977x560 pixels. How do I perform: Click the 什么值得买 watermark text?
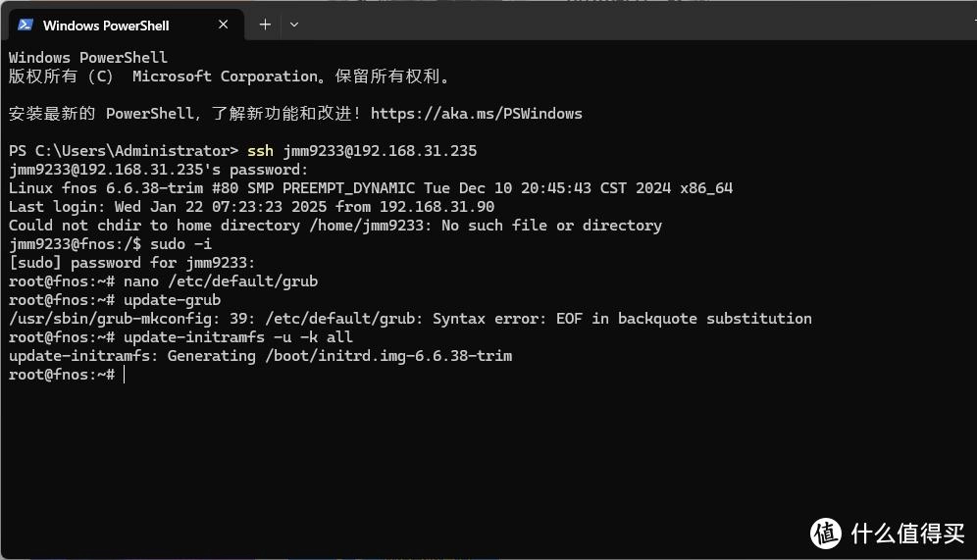(x=907, y=534)
